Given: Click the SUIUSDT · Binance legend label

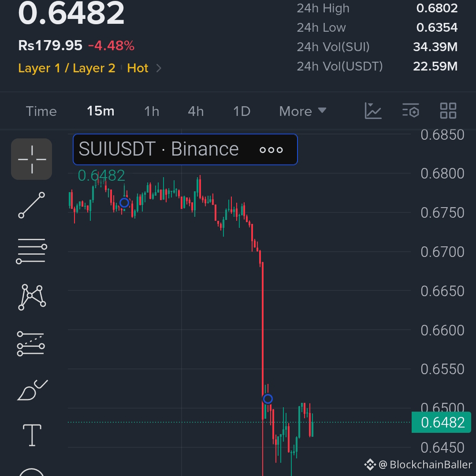Looking at the screenshot, I should coord(159,149).
